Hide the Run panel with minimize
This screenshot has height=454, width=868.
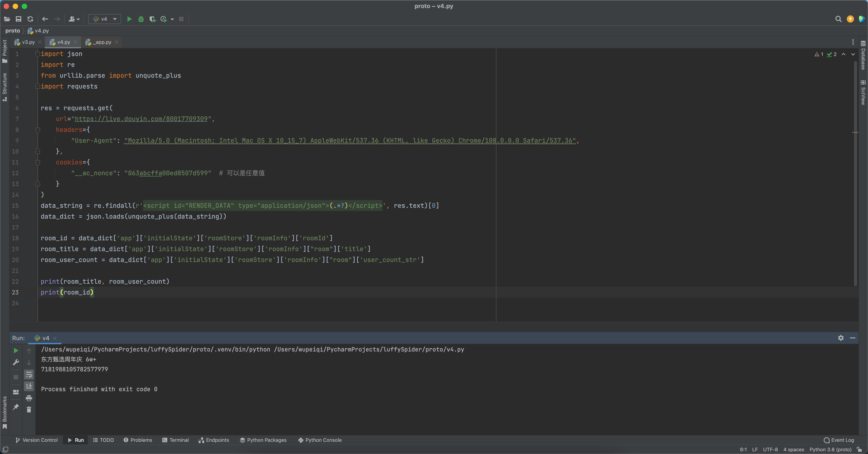click(853, 338)
